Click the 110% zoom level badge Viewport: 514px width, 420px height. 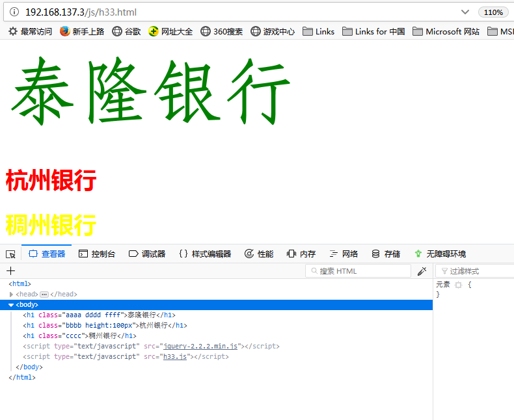[493, 12]
